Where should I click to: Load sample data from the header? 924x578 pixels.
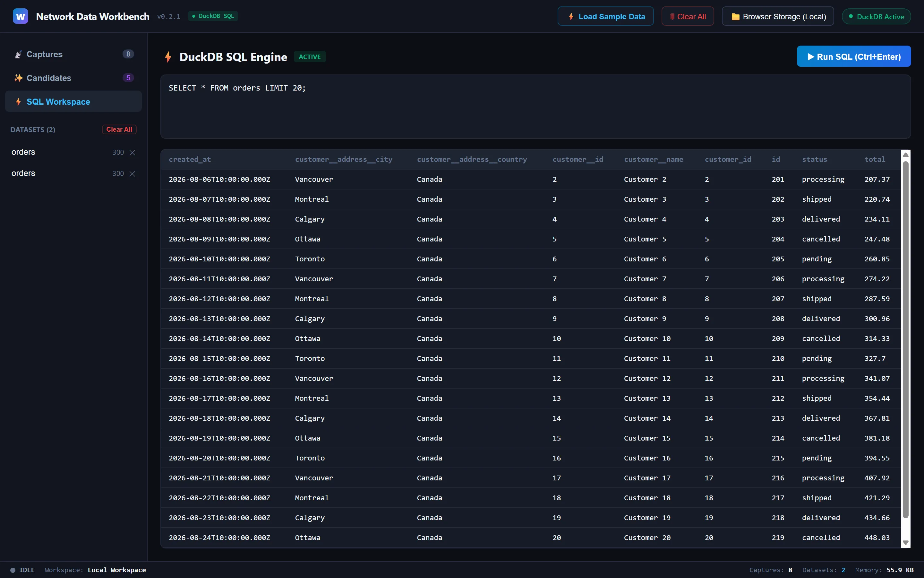[605, 16]
